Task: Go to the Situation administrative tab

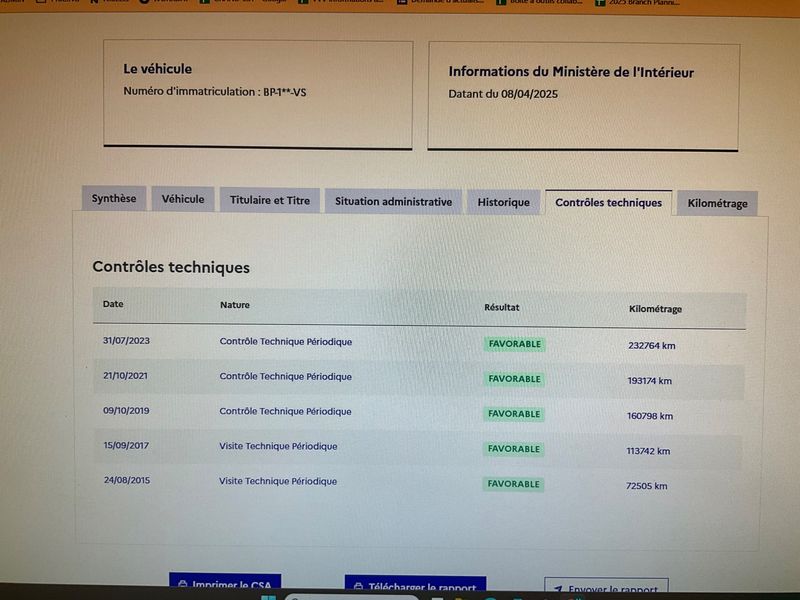Action: pos(393,202)
